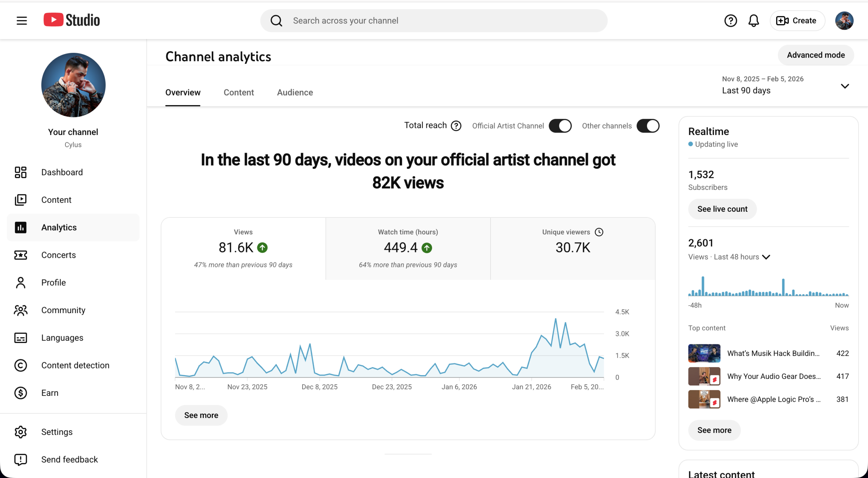The width and height of the screenshot is (868, 478).
Task: Click the Languages subtitles icon
Action: (21, 338)
